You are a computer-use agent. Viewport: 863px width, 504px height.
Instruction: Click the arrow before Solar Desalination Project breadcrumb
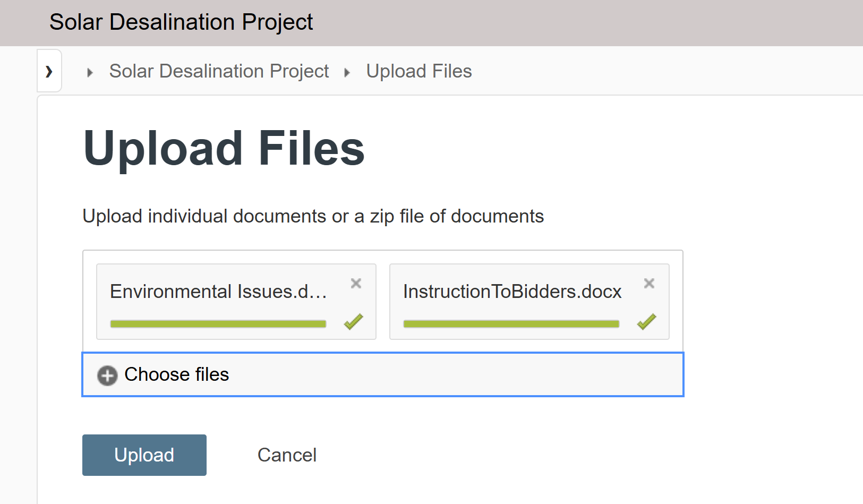[90, 73]
